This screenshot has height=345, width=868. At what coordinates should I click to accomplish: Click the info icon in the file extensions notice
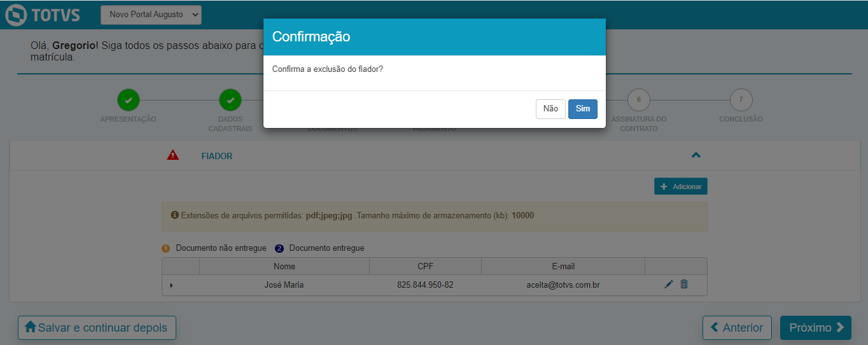click(175, 215)
